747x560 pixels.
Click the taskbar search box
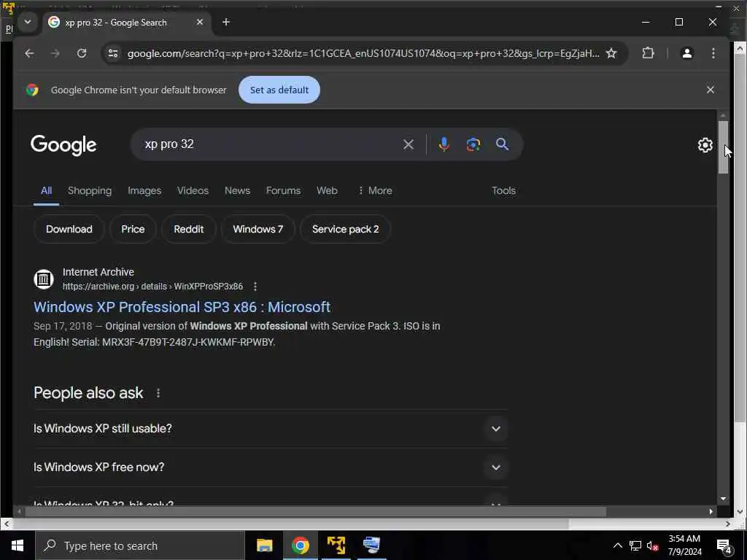pyautogui.click(x=140, y=545)
